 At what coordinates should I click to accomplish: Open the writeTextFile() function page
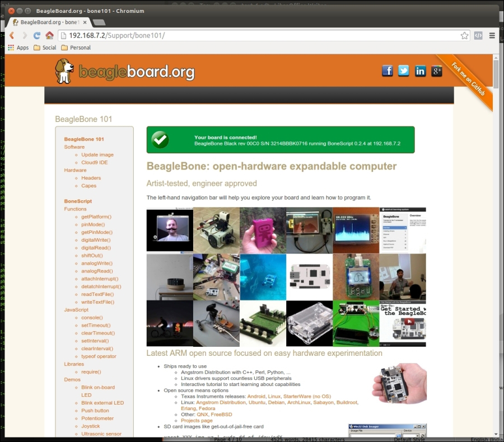pos(97,302)
